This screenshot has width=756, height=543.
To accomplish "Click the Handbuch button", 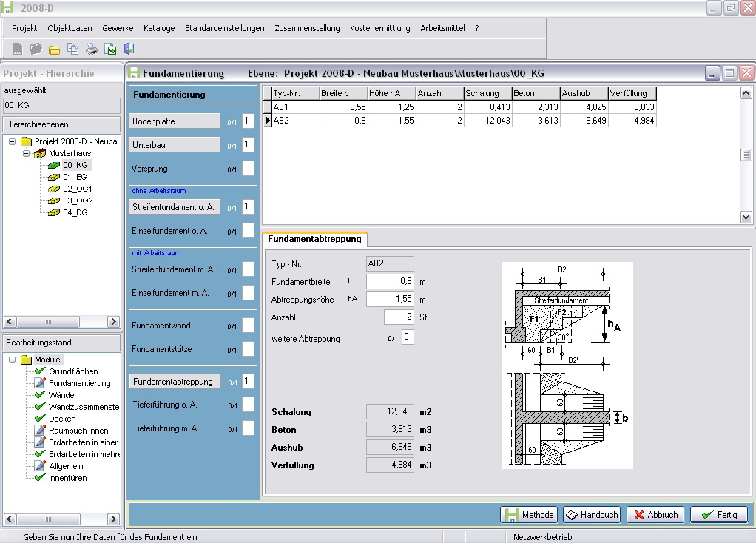I will pos(591,515).
